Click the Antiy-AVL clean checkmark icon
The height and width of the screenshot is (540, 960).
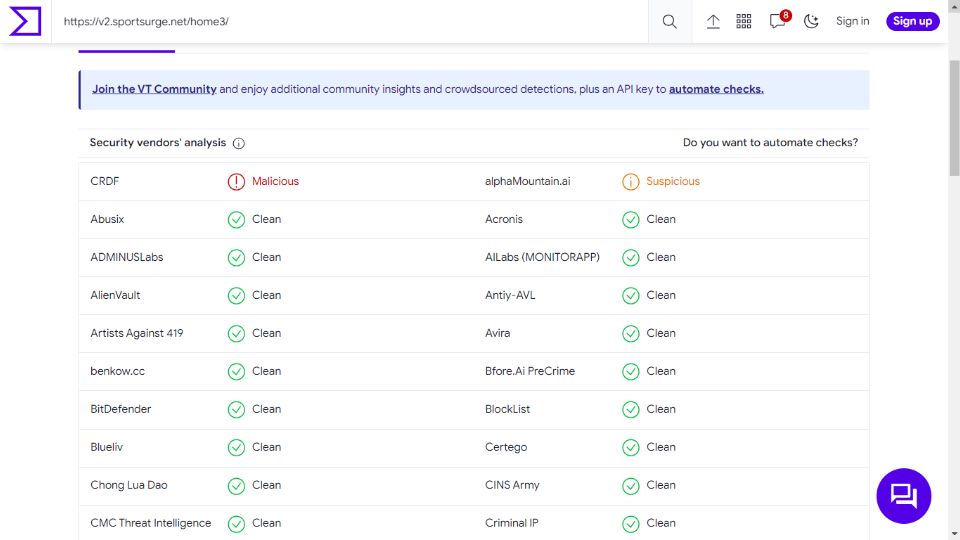(x=631, y=296)
